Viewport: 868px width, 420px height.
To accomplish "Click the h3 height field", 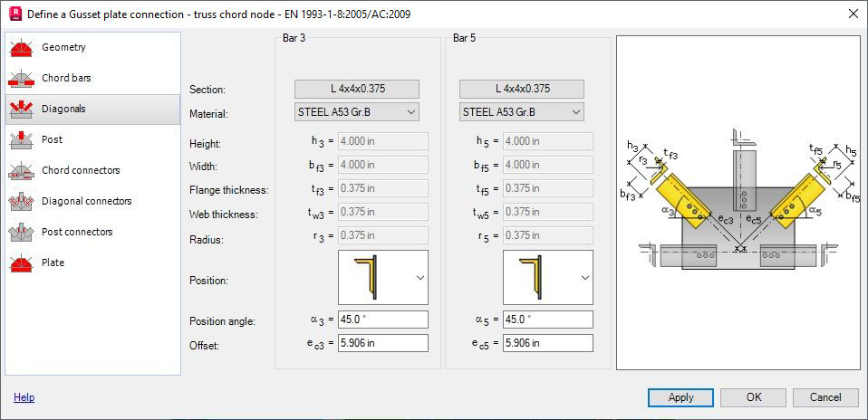I will (x=382, y=141).
